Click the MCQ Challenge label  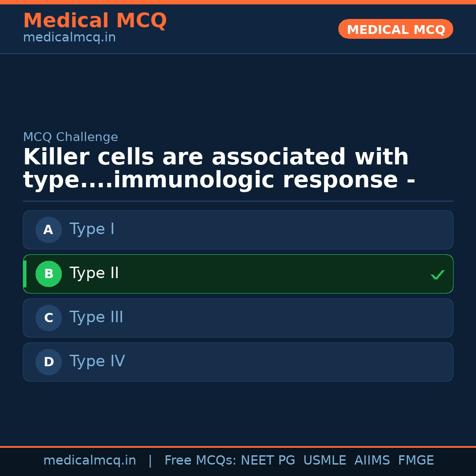[71, 137]
